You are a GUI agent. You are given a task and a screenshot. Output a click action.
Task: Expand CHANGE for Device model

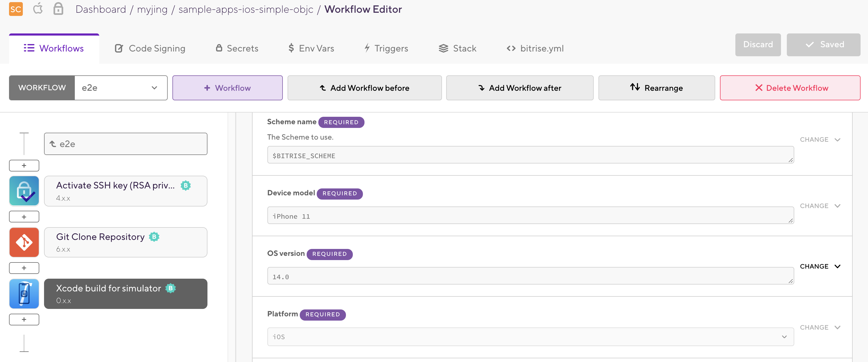820,206
